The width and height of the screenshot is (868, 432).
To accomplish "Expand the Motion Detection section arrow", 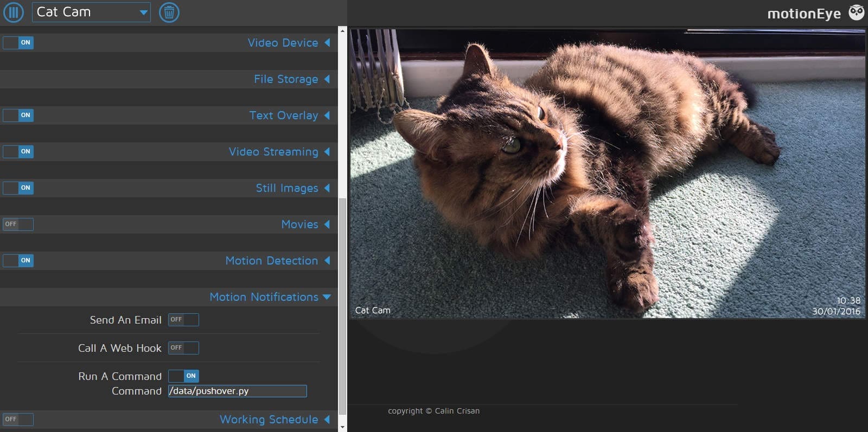I will (x=327, y=261).
